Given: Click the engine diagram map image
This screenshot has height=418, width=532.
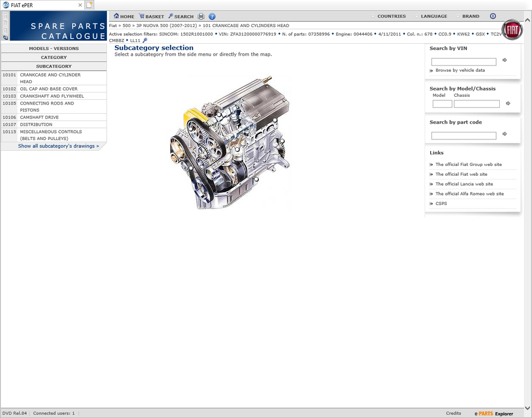Looking at the screenshot, I should coord(231,142).
